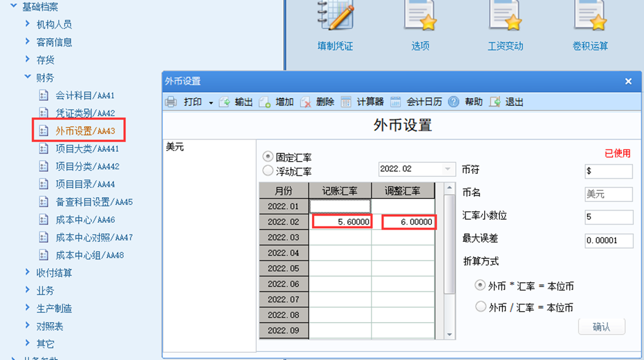Click the 打印 printer icon in toolbar
The image size is (644, 360).
[x=171, y=102]
